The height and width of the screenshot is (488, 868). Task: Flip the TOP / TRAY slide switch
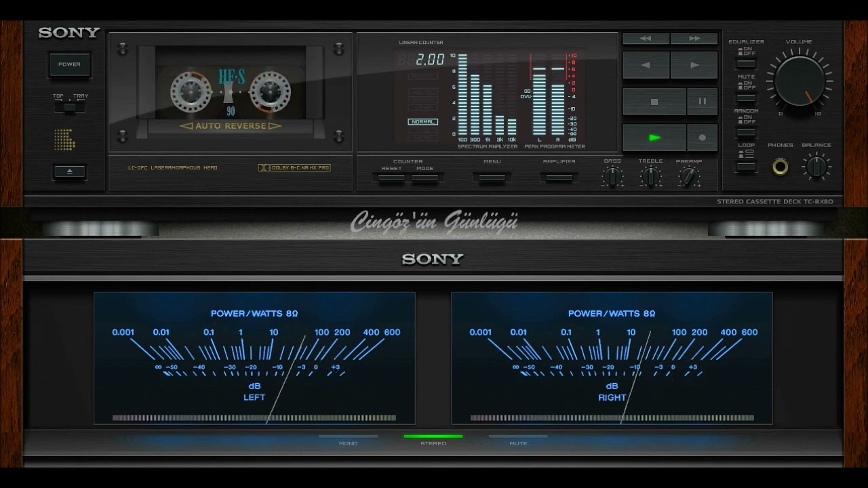click(70, 106)
